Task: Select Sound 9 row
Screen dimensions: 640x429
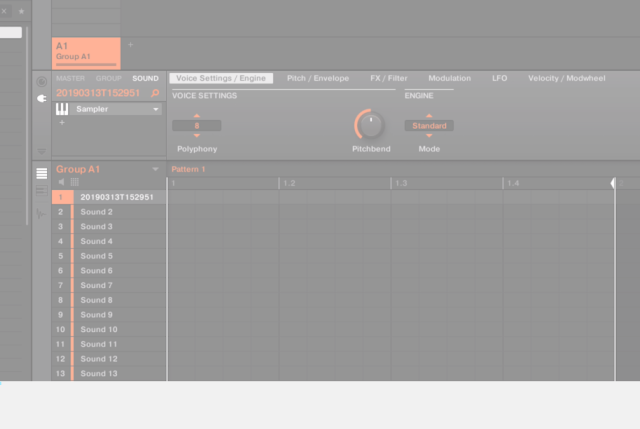Action: coord(109,315)
